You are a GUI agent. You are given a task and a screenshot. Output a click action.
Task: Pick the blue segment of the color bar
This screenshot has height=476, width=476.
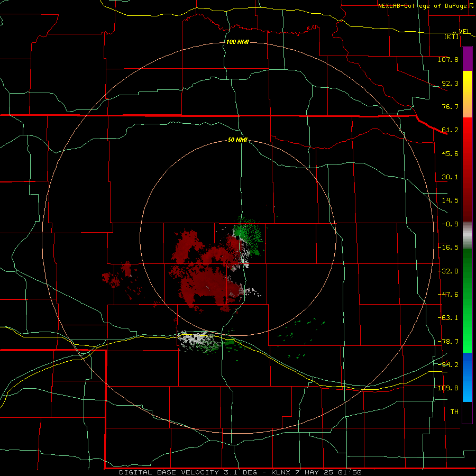click(x=467, y=364)
